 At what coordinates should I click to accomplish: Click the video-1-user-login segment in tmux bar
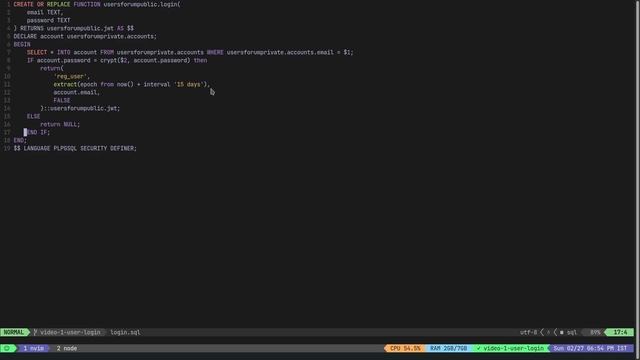click(510, 348)
